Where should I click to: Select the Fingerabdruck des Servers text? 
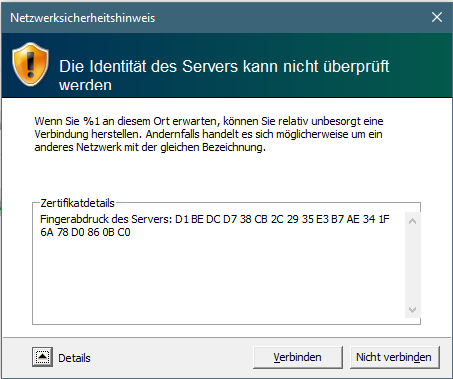215,226
